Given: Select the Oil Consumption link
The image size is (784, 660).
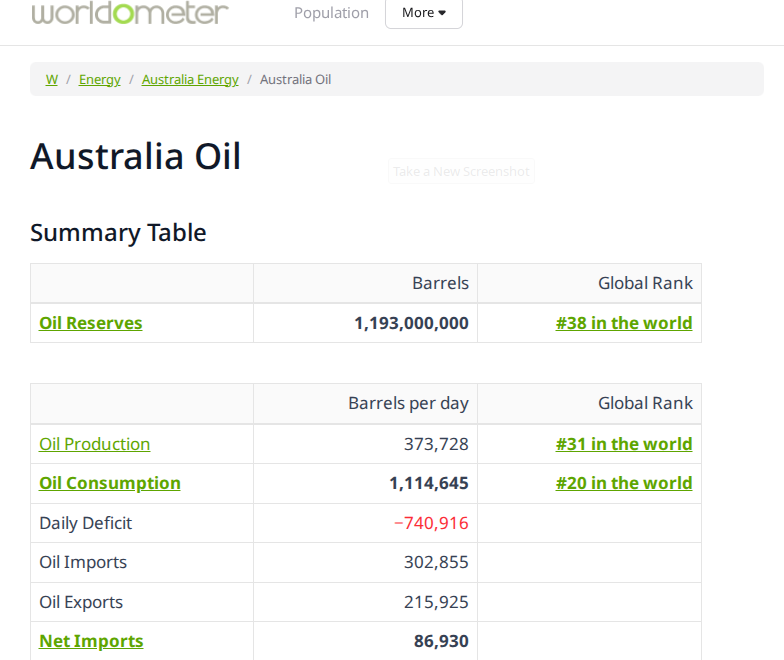Looking at the screenshot, I should pos(110,483).
